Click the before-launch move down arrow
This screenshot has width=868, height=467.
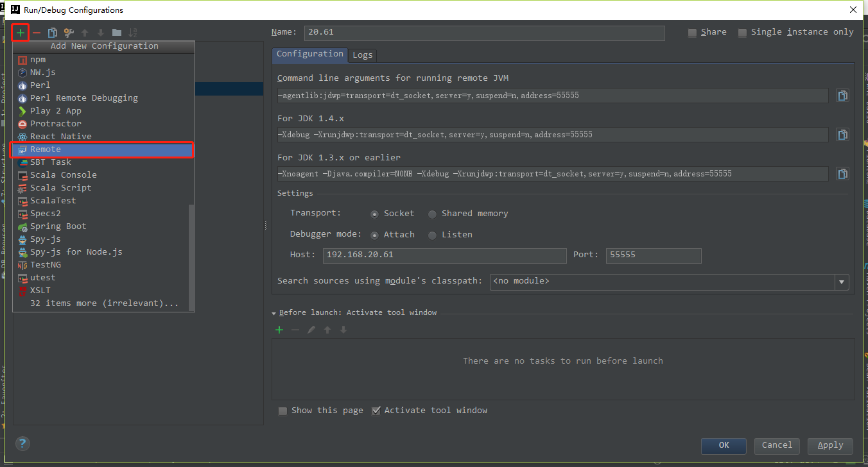pyautogui.click(x=343, y=330)
